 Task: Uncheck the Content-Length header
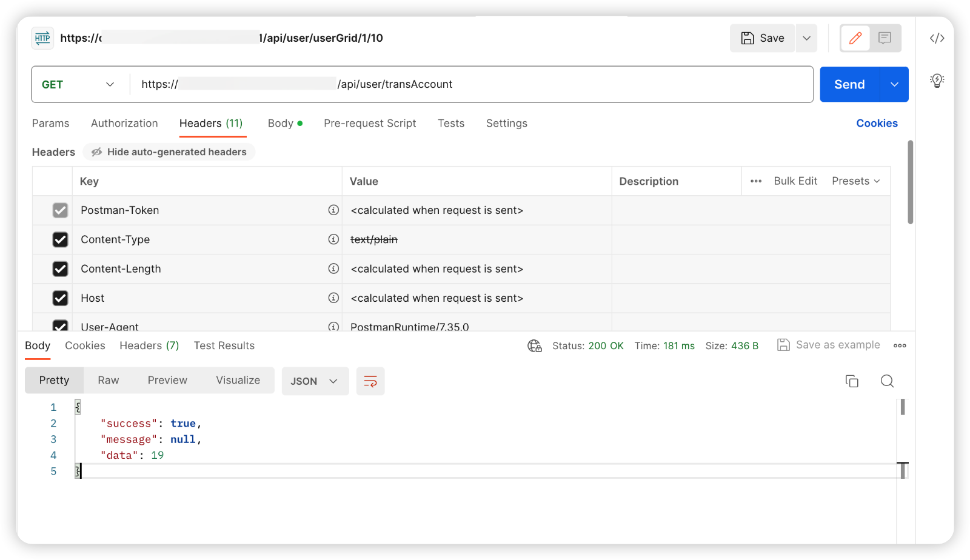coord(60,268)
